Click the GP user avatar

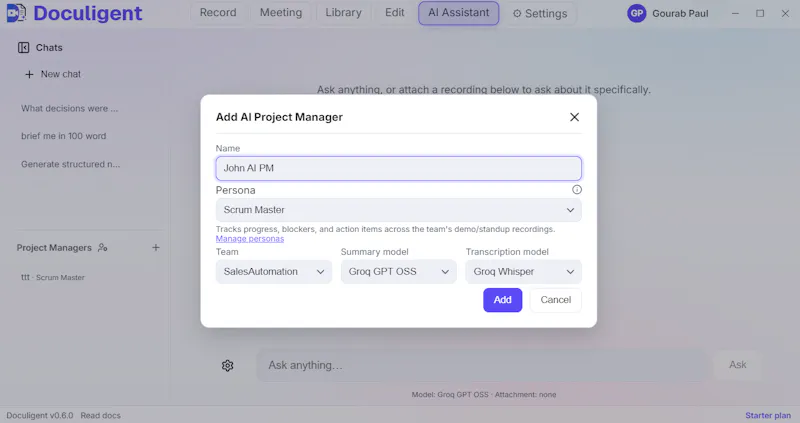(637, 13)
